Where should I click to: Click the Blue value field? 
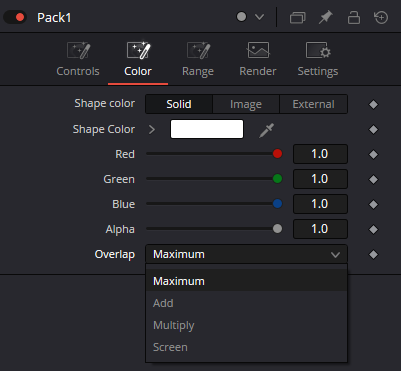tap(320, 204)
